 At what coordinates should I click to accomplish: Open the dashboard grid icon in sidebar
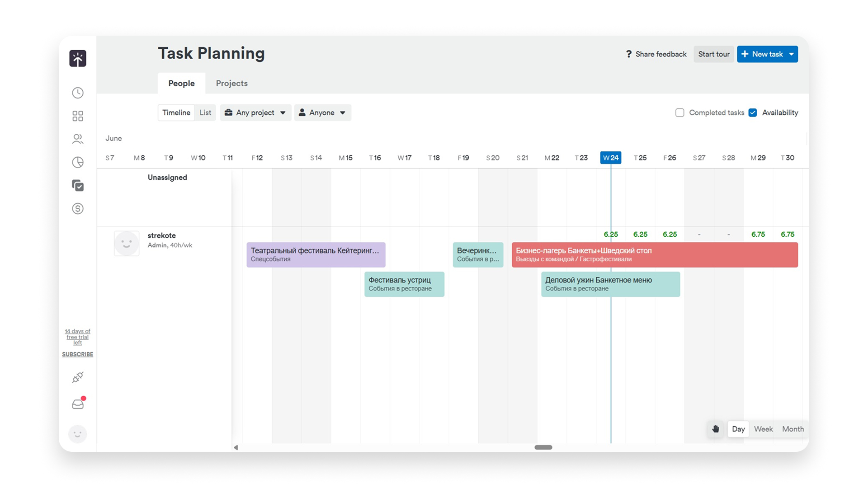pos(78,116)
